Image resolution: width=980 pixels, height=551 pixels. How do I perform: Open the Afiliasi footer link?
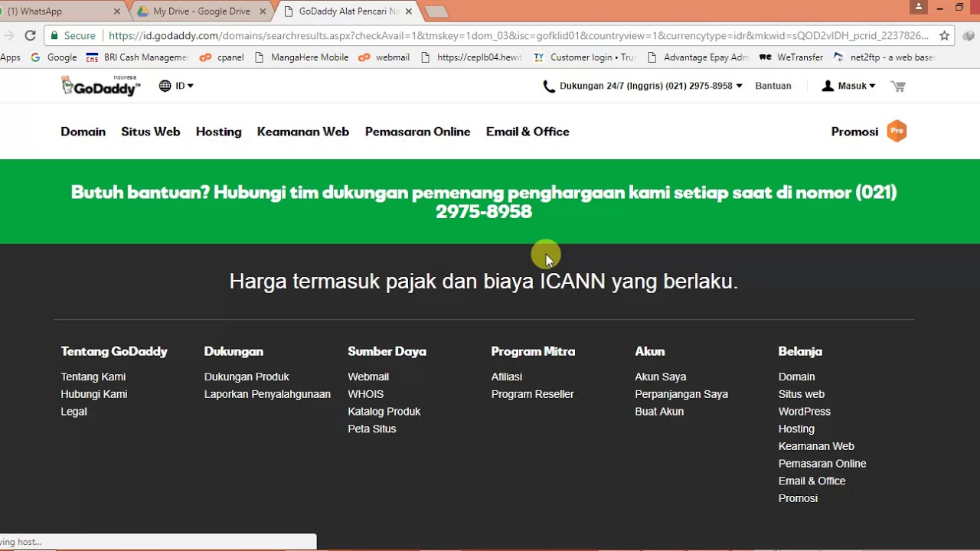coord(507,377)
